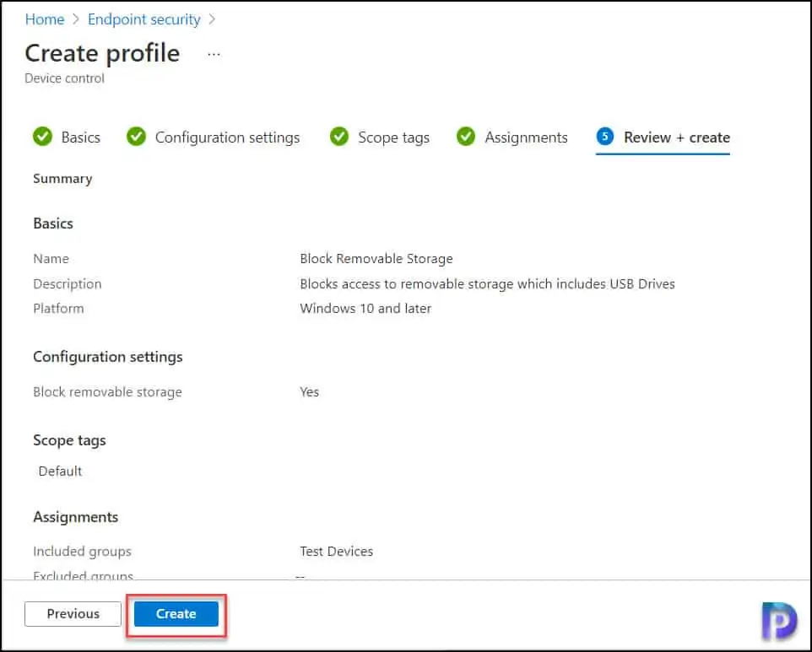This screenshot has height=652, width=812.
Task: Click the 'Create profile' page title
Action: click(x=102, y=53)
